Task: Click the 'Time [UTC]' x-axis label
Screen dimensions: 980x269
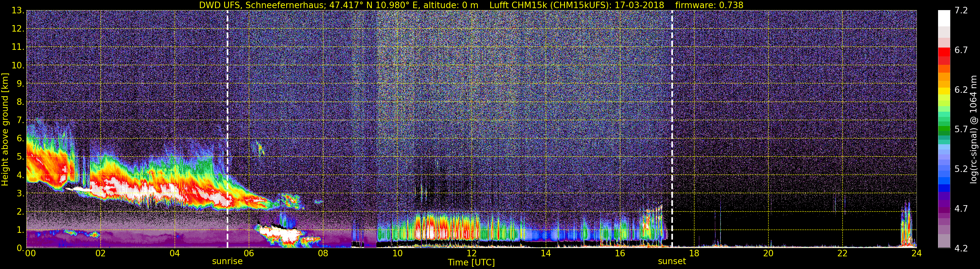Action: tap(471, 262)
